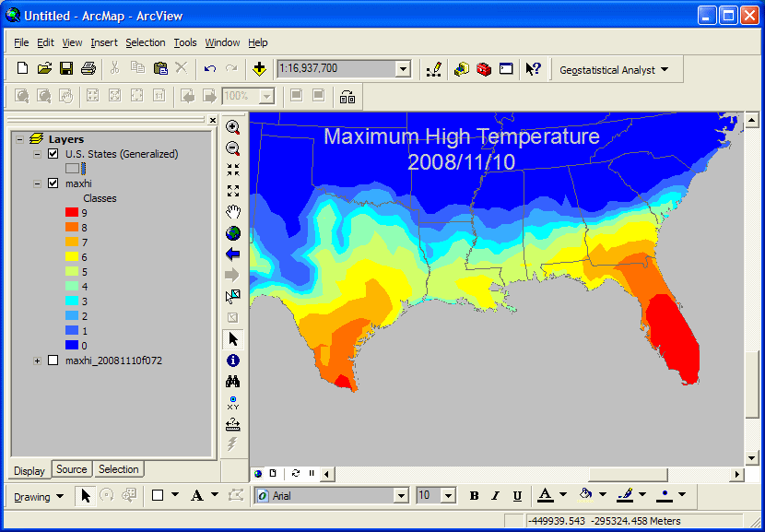Open the map scale dropdown

tap(402, 69)
